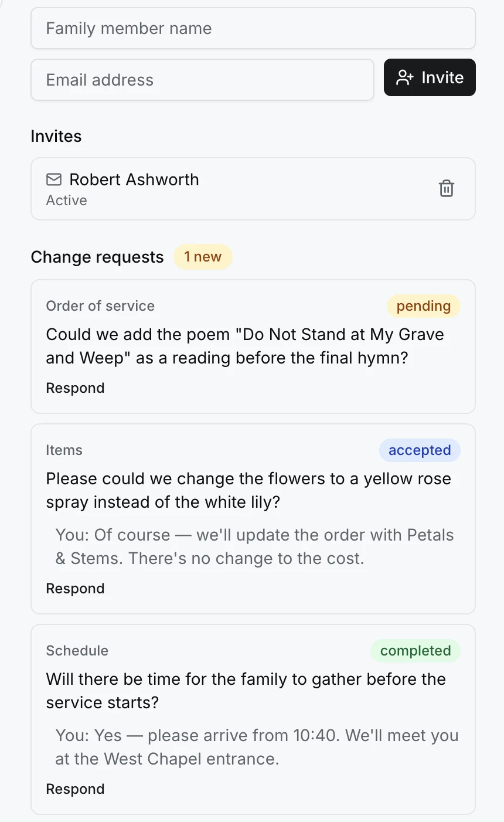Click the Change requests heading
Screen dimensions: 504x822
click(x=97, y=257)
